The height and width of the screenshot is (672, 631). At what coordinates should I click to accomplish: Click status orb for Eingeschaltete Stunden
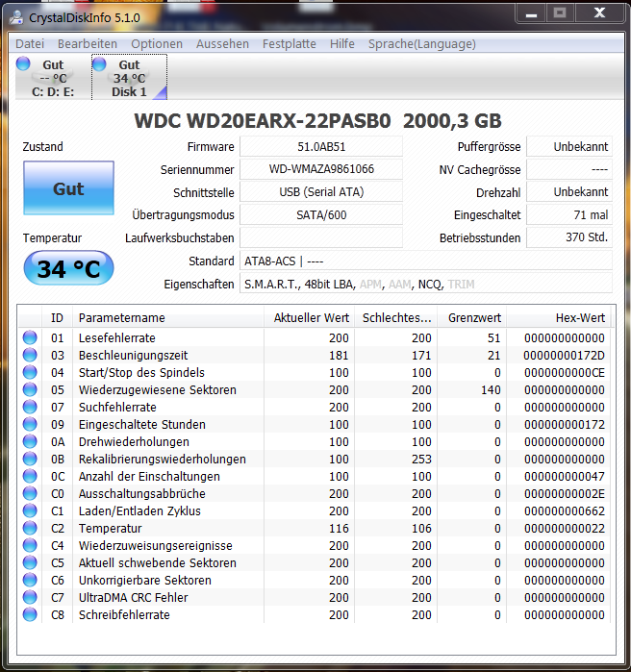[30, 424]
